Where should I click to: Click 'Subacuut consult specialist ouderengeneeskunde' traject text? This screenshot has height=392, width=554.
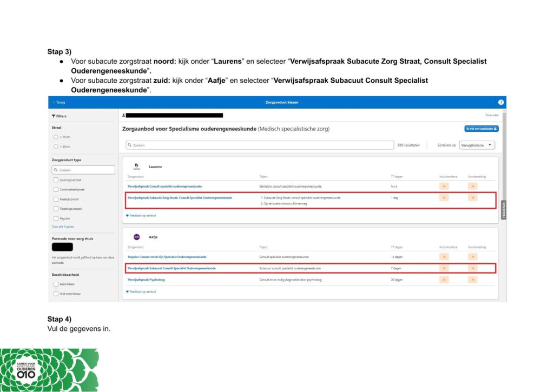pyautogui.click(x=290, y=268)
